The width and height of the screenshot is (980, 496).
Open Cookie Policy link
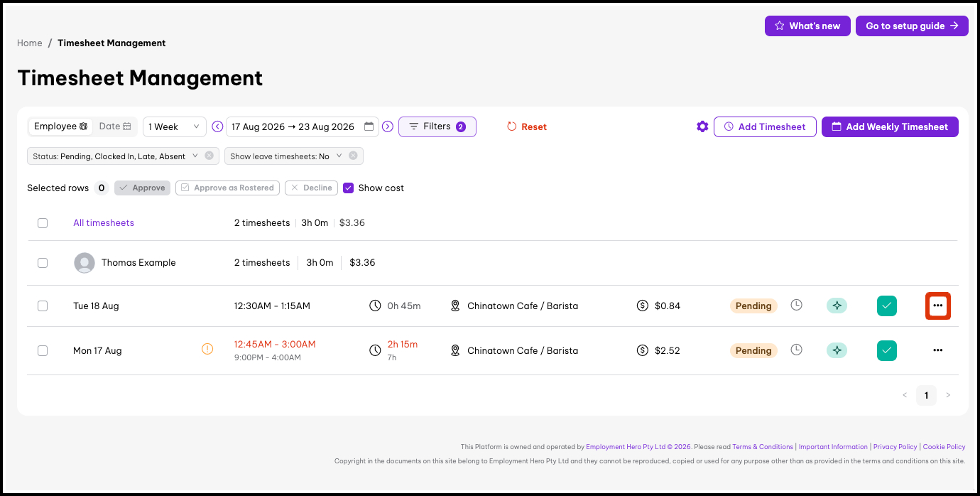tap(944, 447)
